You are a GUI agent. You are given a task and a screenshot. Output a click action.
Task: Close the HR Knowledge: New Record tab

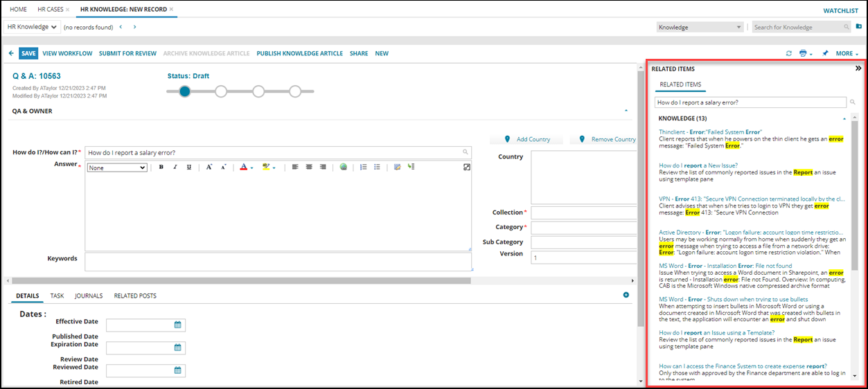pyautogui.click(x=171, y=9)
